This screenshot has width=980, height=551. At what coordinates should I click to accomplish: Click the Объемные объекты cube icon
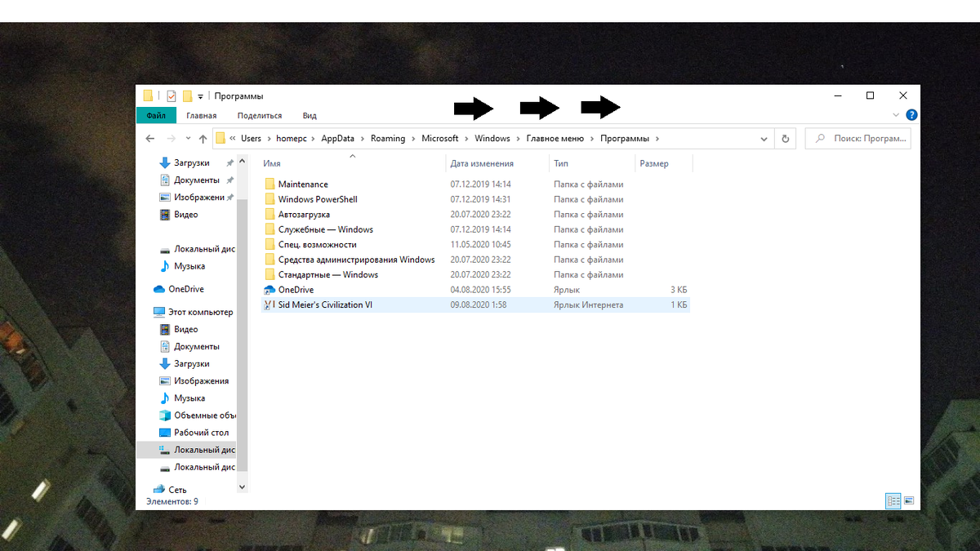pos(165,415)
